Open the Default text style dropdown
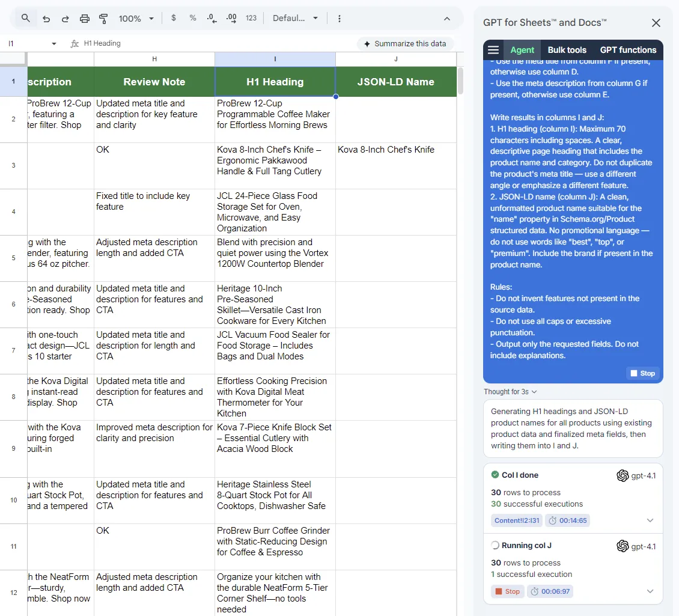Image resolution: width=679 pixels, height=616 pixels. pos(296,19)
